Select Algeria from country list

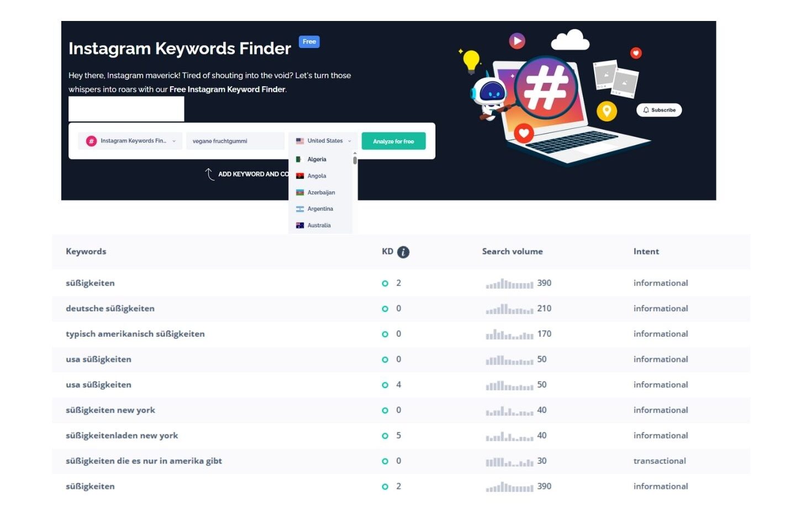pos(320,160)
